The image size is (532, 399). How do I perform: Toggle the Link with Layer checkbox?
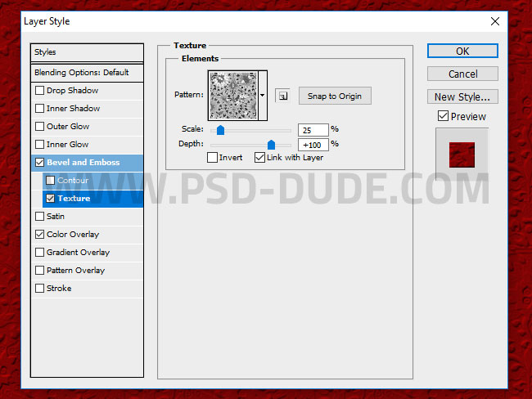coord(260,158)
